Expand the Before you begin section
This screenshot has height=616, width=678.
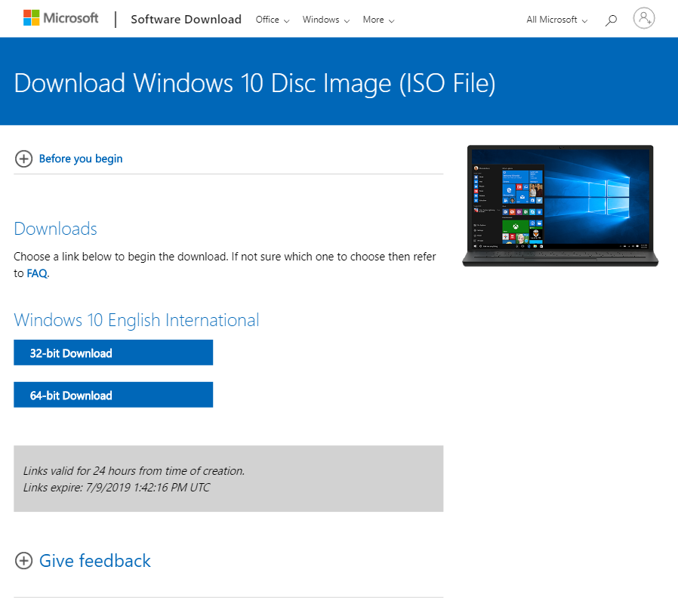81,159
